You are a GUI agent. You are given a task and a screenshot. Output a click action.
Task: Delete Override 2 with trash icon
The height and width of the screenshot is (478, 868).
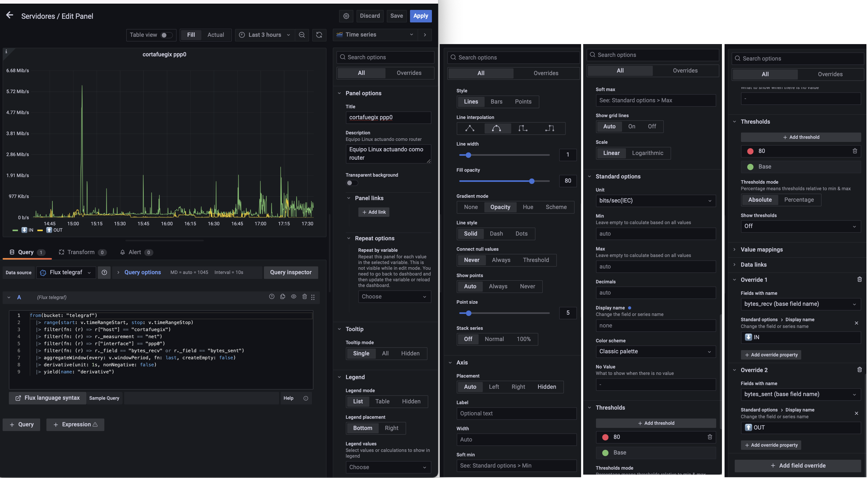pyautogui.click(x=860, y=370)
